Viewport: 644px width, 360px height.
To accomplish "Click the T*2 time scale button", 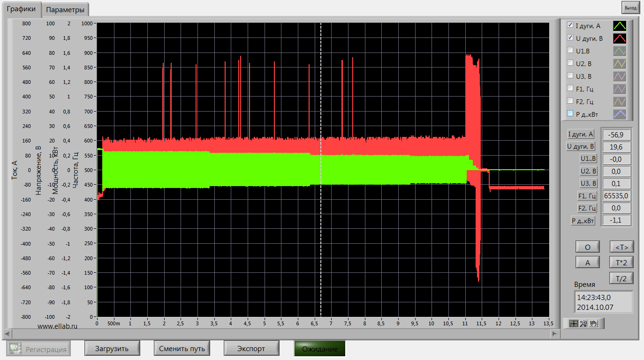I will (x=621, y=262).
